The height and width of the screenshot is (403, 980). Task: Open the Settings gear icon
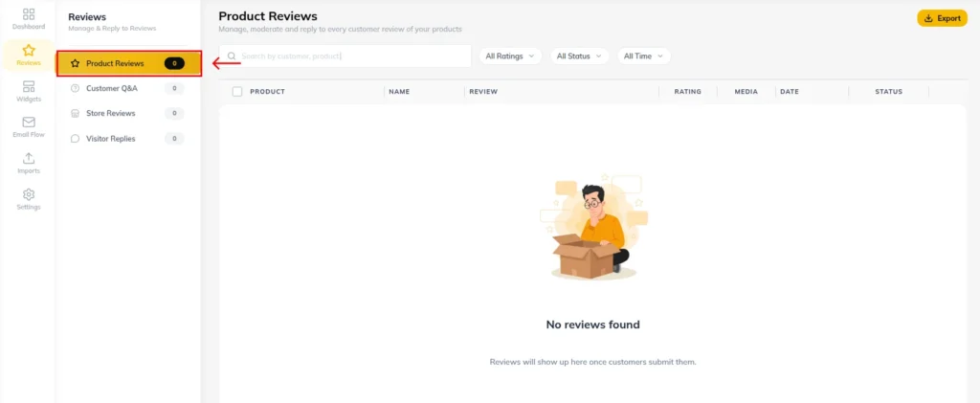point(29,194)
